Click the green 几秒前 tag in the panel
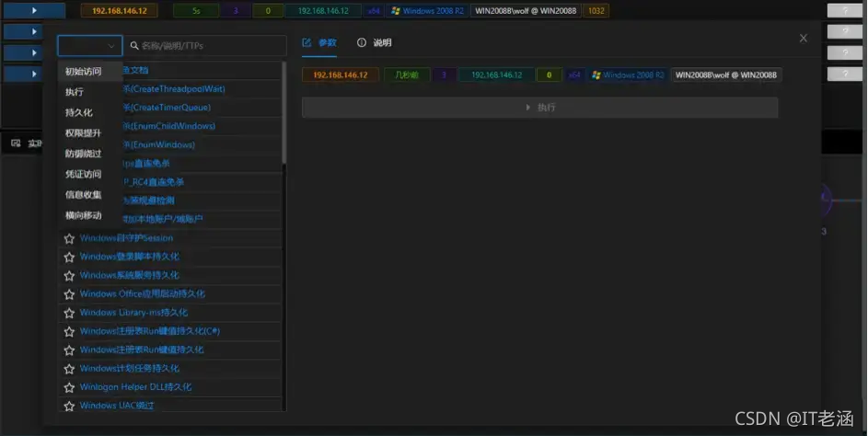The height and width of the screenshot is (436, 868). [x=407, y=75]
